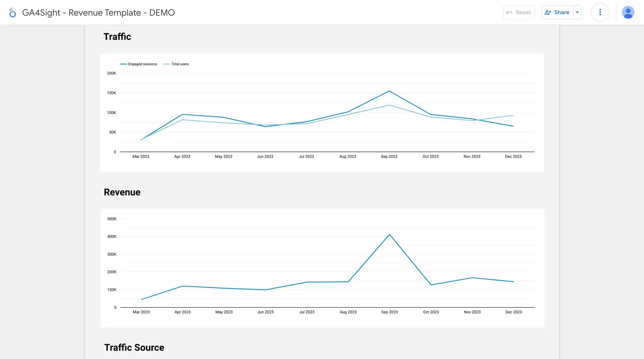Hide the Total users line via its legend entry
The height and width of the screenshot is (359, 644).
pos(180,64)
